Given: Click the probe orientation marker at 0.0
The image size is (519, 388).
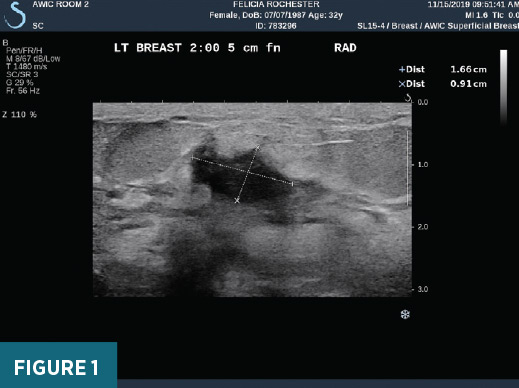Looking at the screenshot, I should point(408,98).
